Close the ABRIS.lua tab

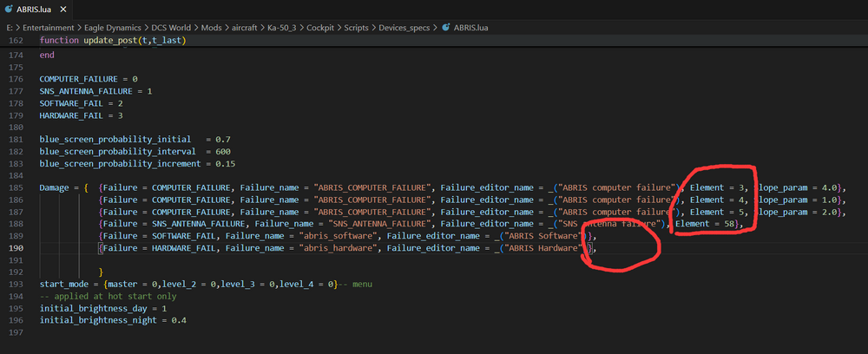click(62, 10)
